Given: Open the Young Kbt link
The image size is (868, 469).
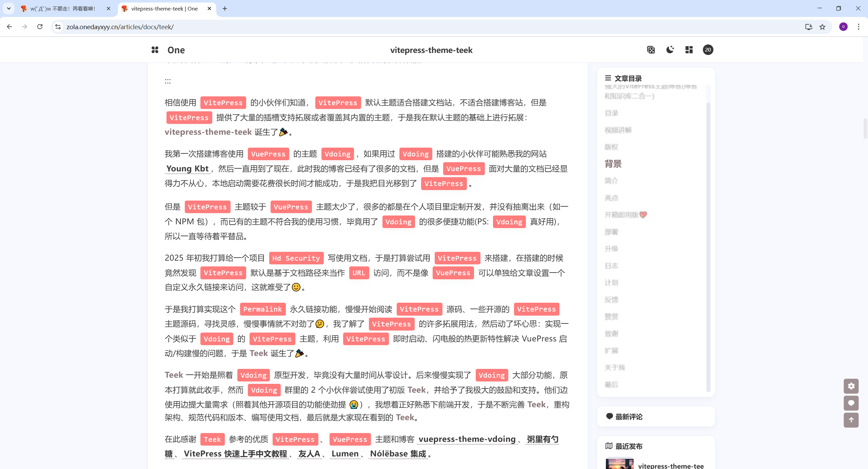Looking at the screenshot, I should click(x=188, y=169).
